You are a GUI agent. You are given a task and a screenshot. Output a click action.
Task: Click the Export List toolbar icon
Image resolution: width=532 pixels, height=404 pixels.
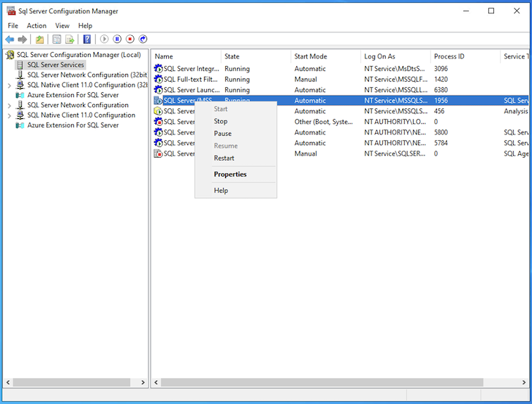tap(70, 39)
